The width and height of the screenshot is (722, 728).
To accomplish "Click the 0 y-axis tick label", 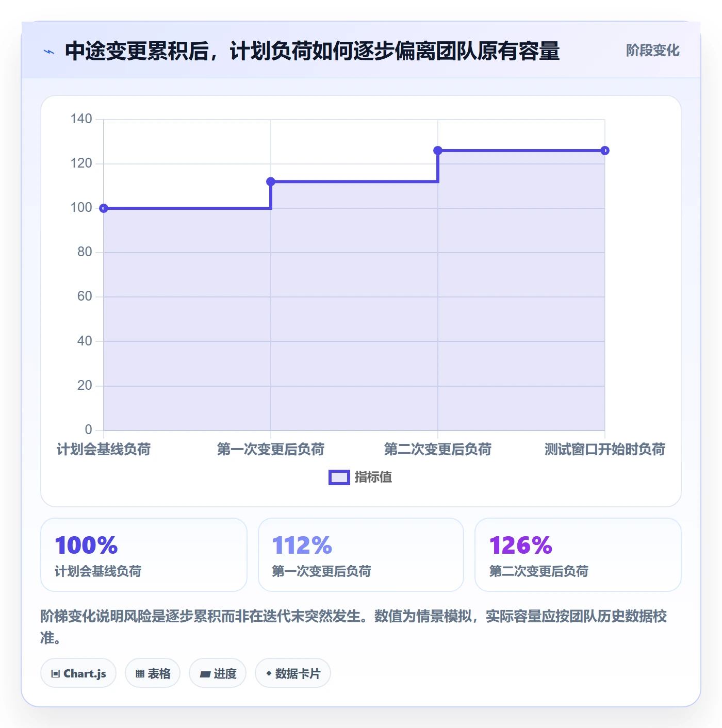I will tap(88, 429).
